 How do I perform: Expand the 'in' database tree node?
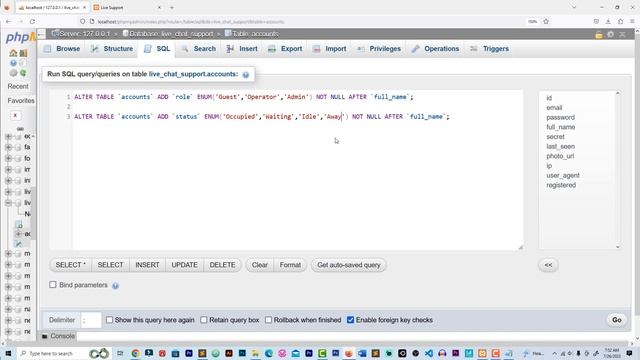(8, 180)
